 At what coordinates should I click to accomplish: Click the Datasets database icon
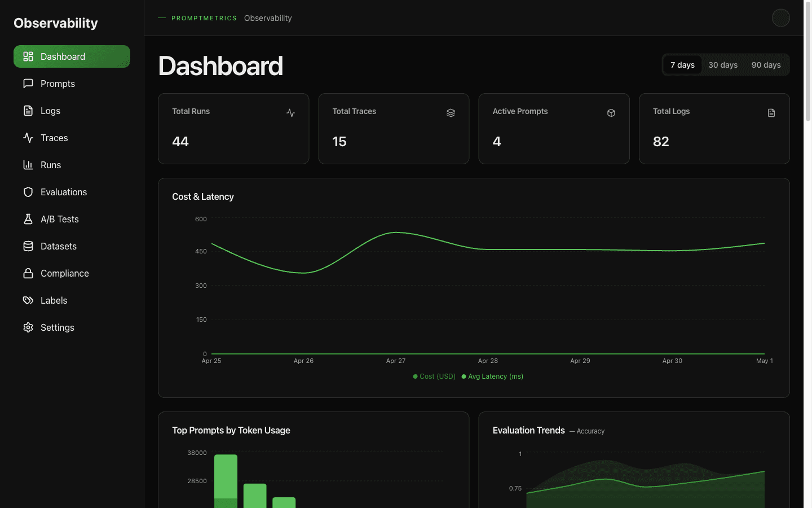pos(28,246)
